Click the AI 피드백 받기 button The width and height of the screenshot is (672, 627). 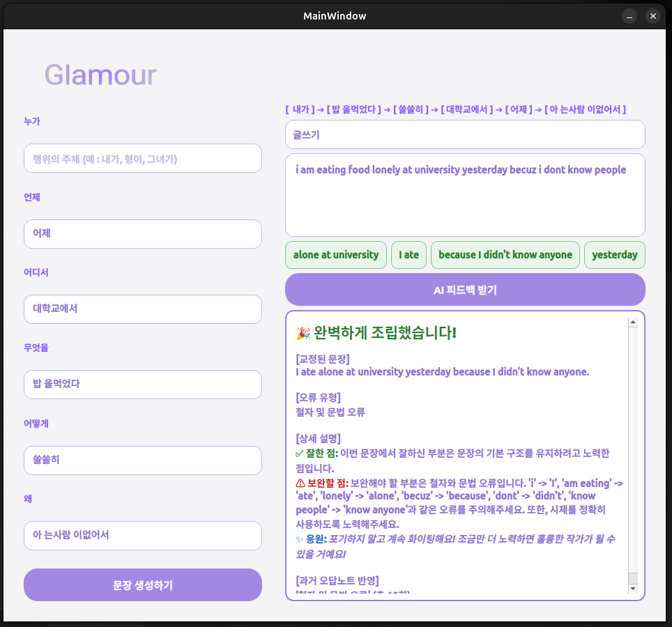(x=465, y=290)
